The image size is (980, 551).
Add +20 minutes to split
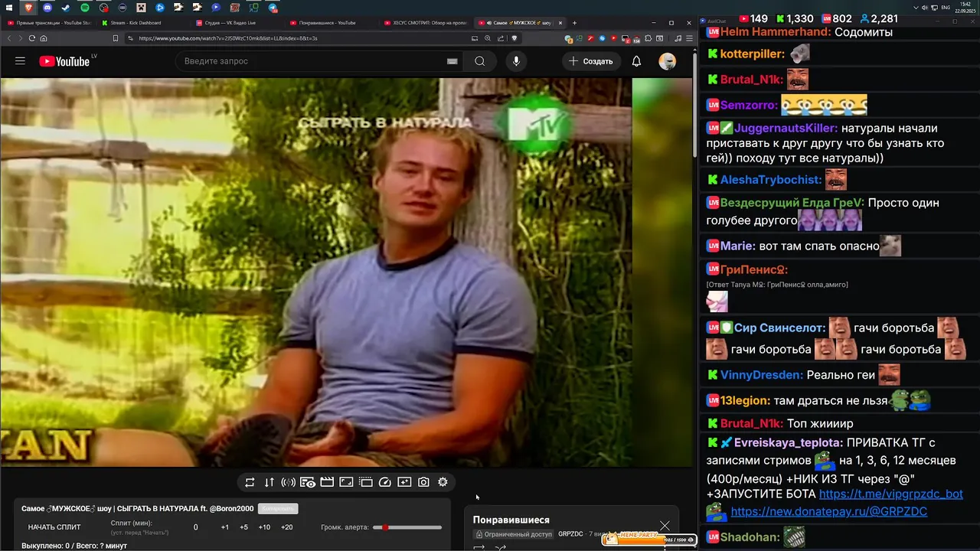[286, 527]
